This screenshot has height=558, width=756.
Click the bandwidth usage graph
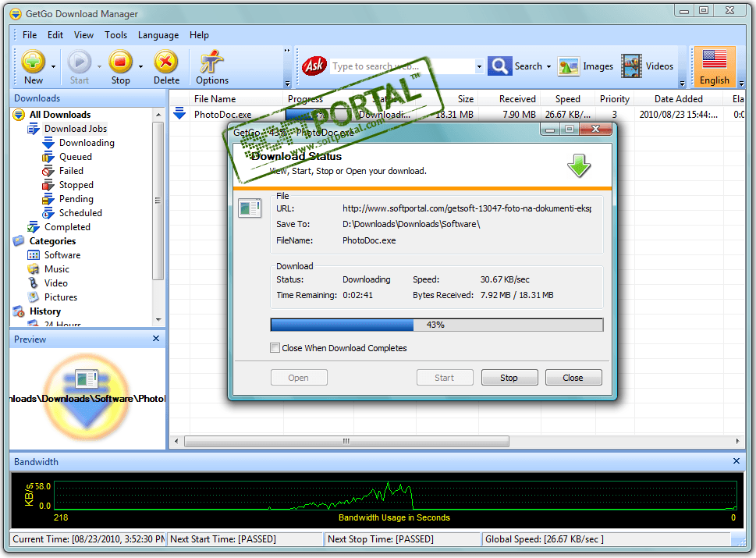point(396,496)
